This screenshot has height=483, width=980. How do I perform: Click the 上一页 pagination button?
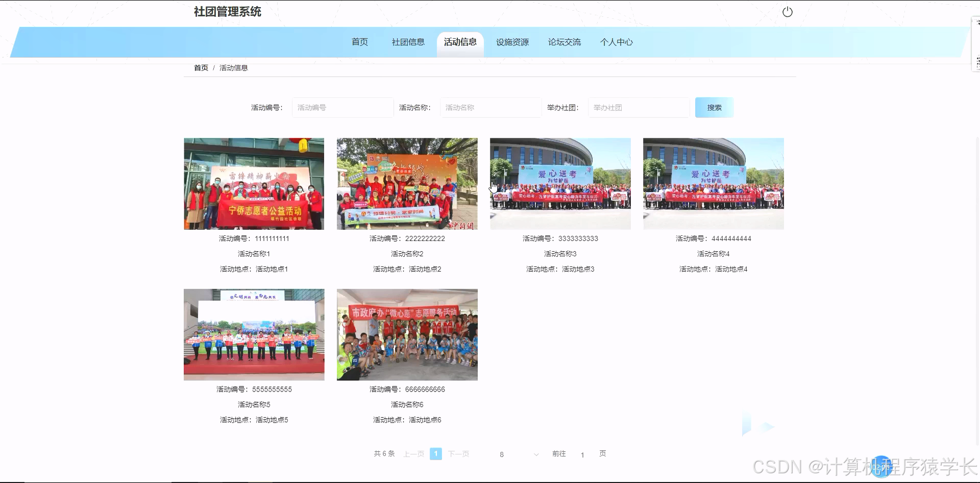pyautogui.click(x=414, y=454)
